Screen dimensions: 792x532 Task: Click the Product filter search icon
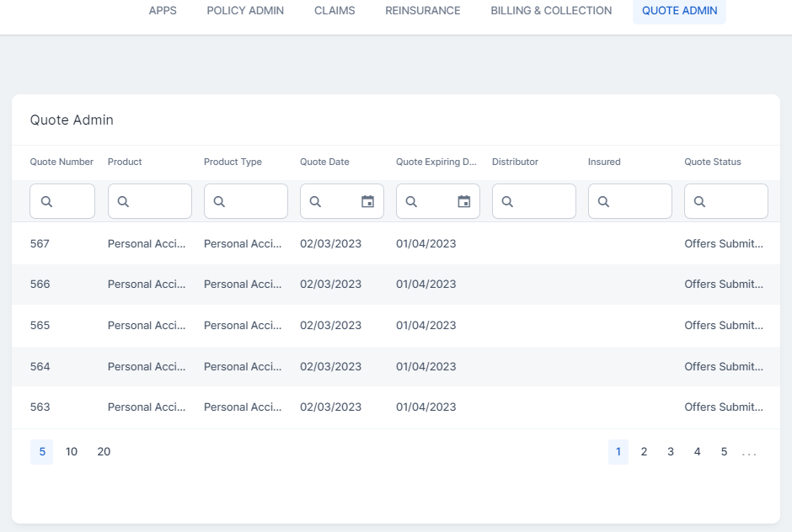(123, 202)
